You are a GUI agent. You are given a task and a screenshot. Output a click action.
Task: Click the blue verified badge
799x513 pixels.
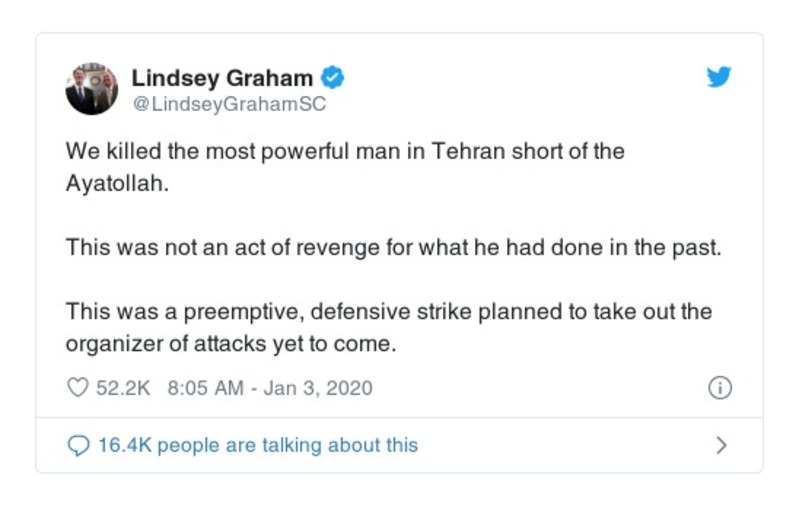click(333, 77)
